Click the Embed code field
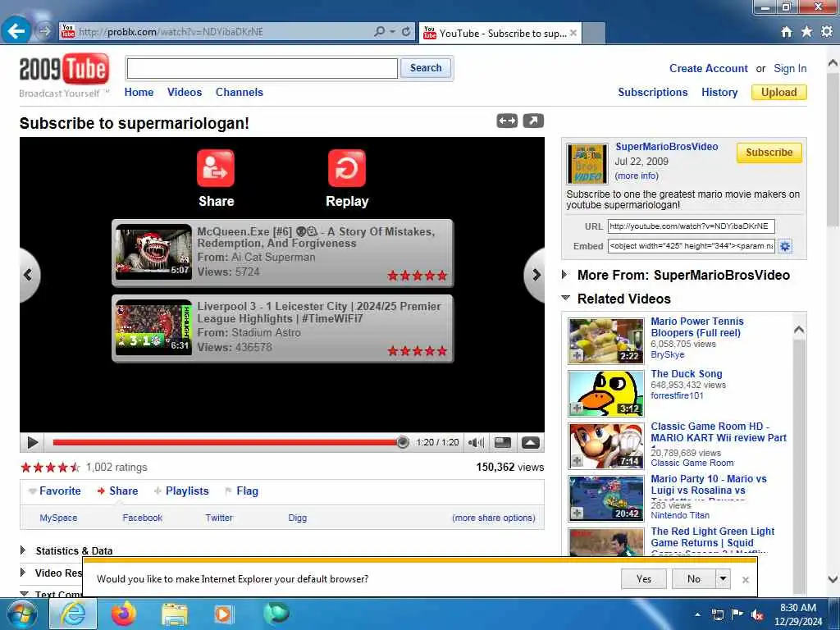 tap(691, 246)
